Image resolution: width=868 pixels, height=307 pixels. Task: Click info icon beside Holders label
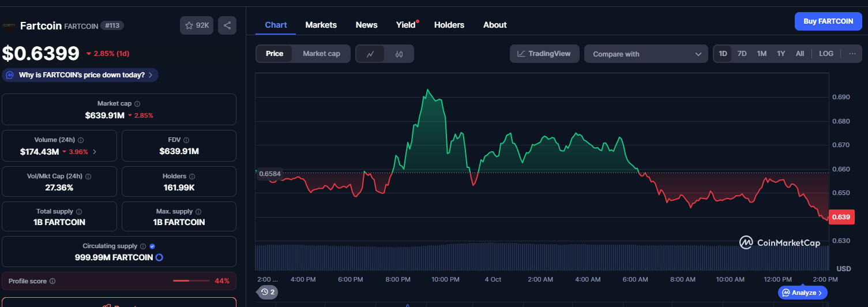(x=192, y=177)
